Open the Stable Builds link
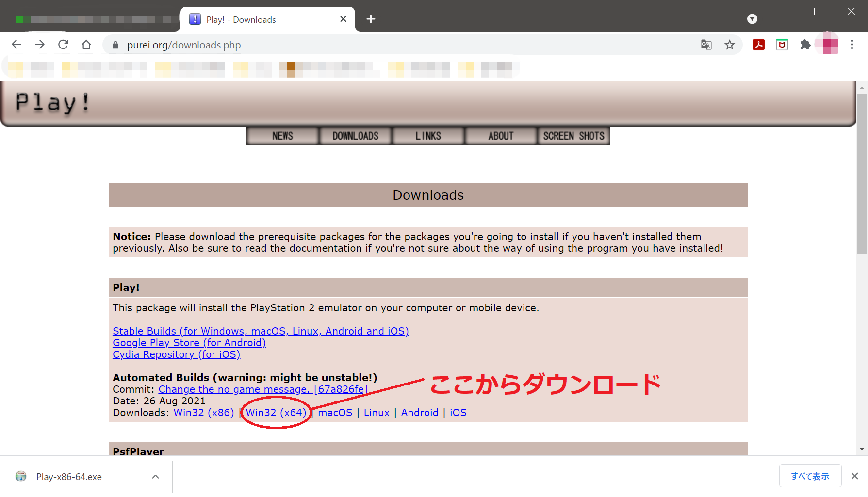 (x=261, y=331)
